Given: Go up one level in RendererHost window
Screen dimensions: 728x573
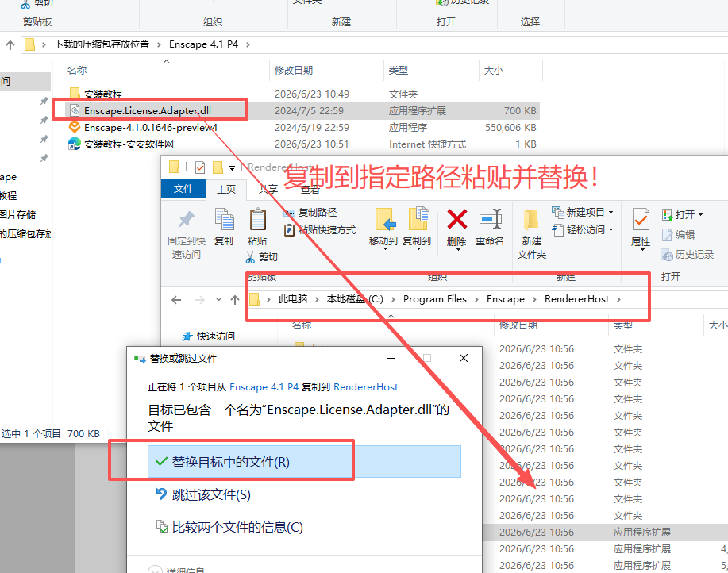Looking at the screenshot, I should [235, 300].
